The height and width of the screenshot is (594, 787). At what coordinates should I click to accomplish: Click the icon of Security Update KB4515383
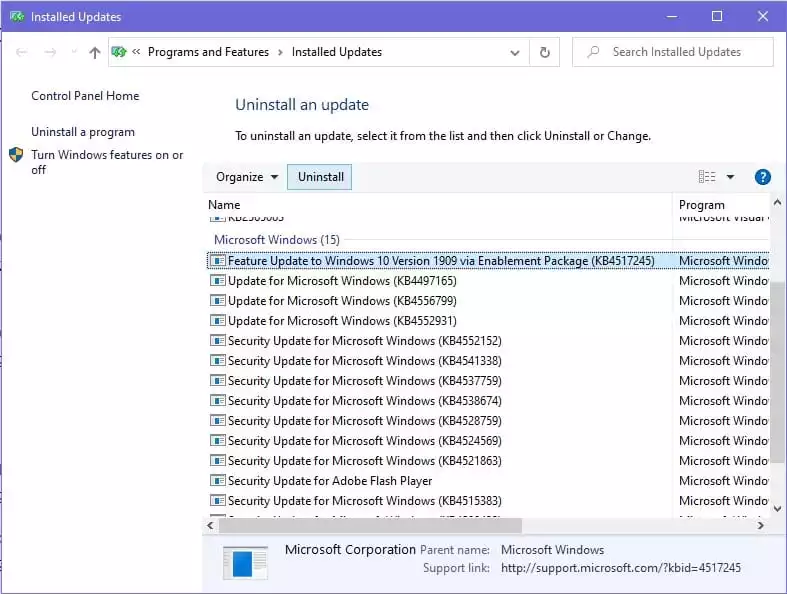[x=217, y=501]
